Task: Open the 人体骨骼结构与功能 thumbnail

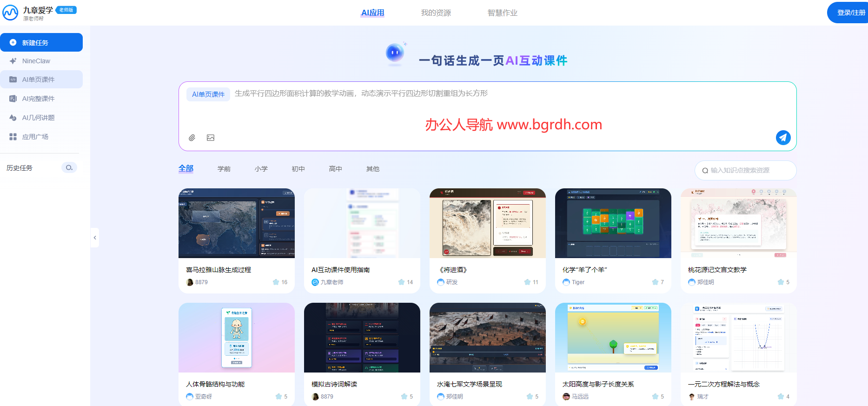Action: pyautogui.click(x=237, y=338)
